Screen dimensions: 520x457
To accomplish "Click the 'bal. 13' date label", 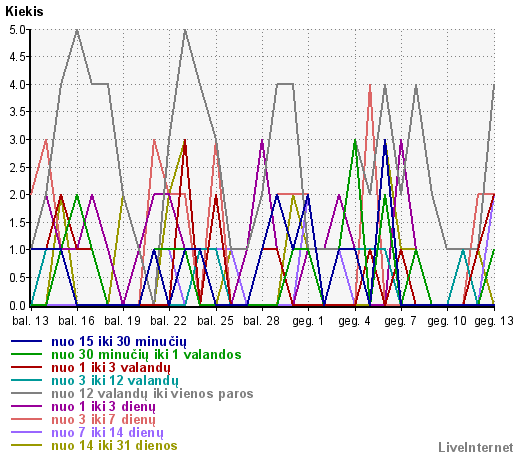I will coord(30,321).
